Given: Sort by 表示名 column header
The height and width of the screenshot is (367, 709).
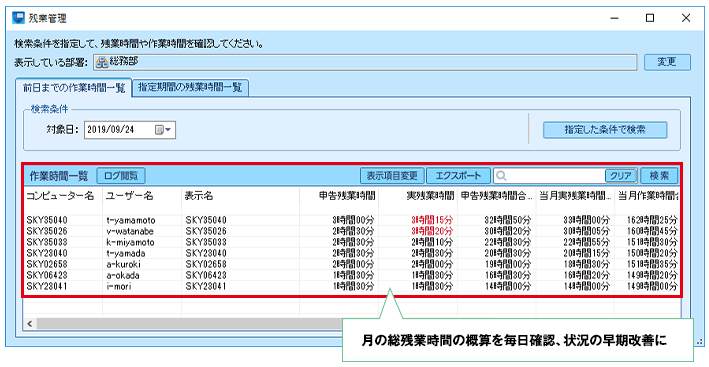Looking at the screenshot, I should point(240,196).
